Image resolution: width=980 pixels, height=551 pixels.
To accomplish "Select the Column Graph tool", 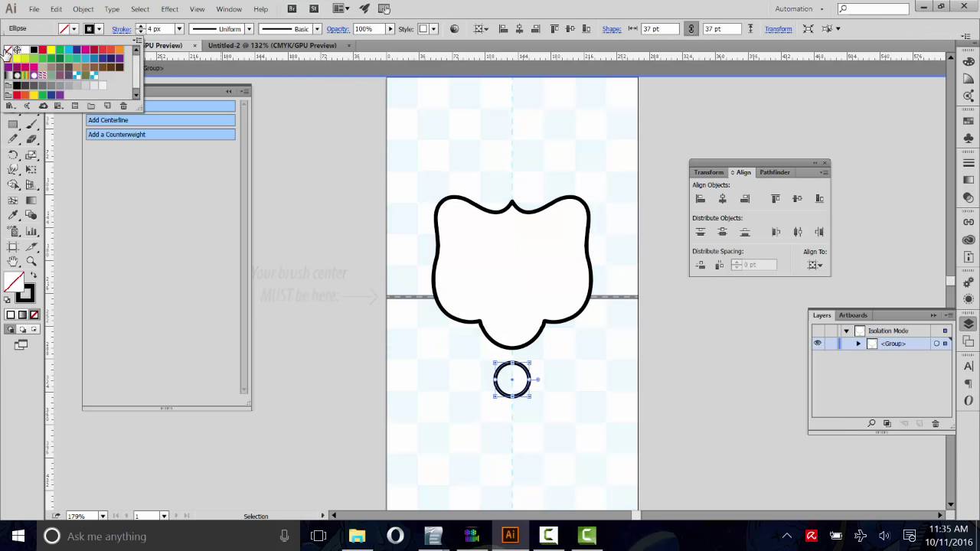I will point(31,231).
